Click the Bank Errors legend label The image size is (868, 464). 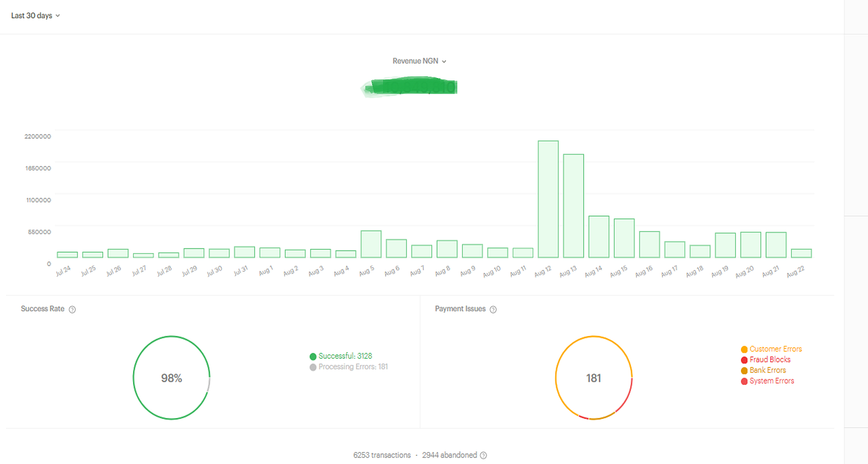pyautogui.click(x=768, y=370)
